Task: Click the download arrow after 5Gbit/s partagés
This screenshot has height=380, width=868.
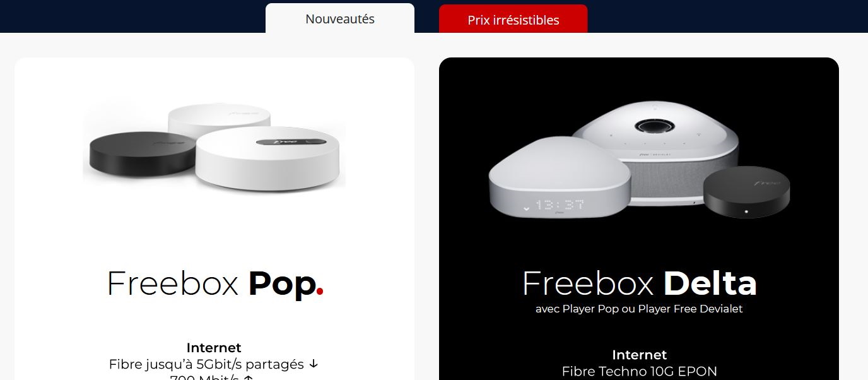Action: (314, 364)
